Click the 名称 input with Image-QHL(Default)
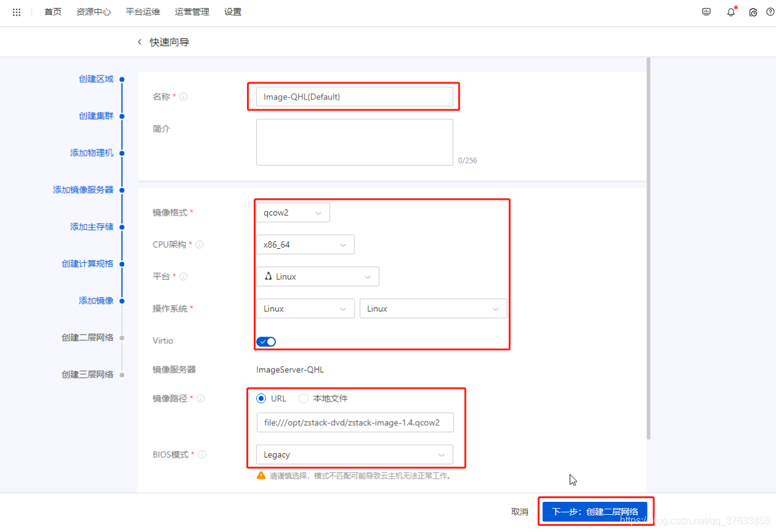 coord(355,96)
